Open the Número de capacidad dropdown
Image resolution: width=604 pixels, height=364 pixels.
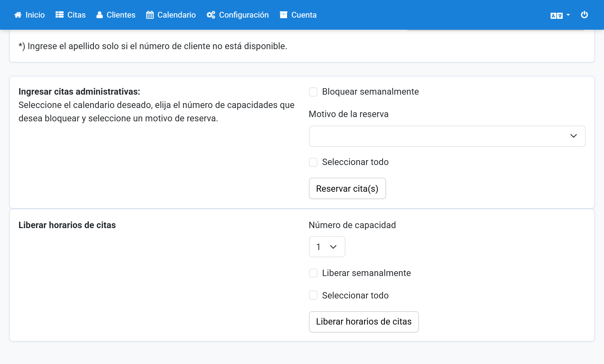coord(327,247)
